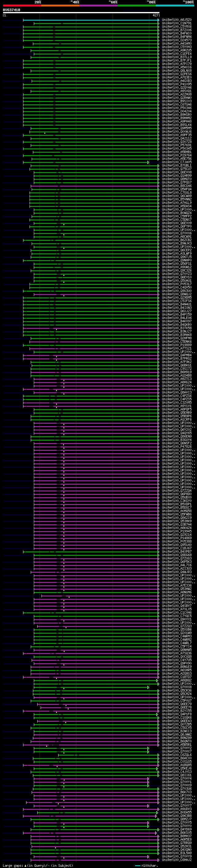Screen dimensions: 197x868
Task: Click on UniRef100_Q70VY4 label
Action: pos(177,778)
